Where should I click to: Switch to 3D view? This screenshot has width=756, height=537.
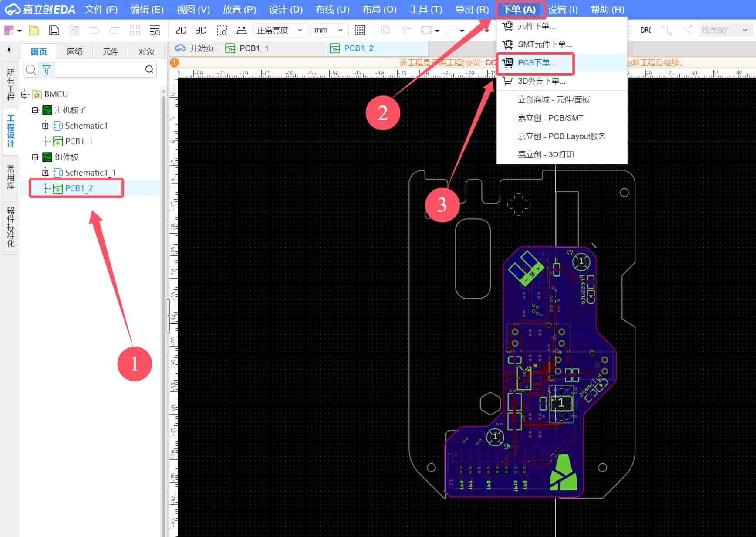tap(201, 31)
